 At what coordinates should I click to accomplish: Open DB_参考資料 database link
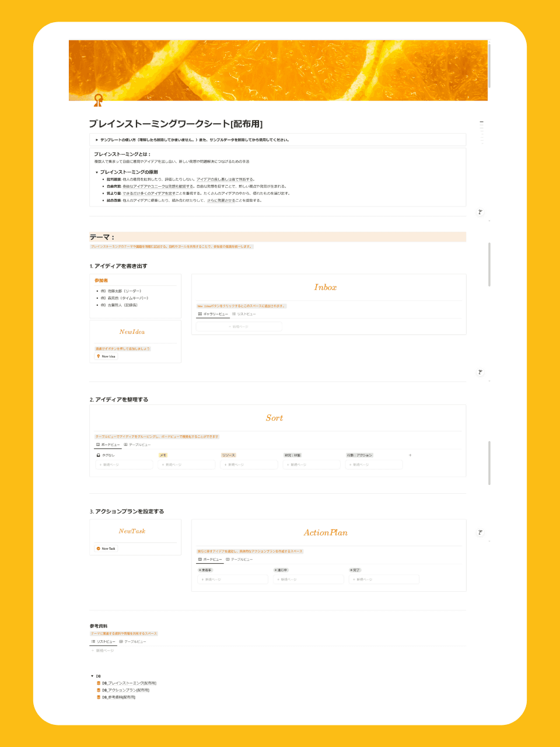click(x=118, y=697)
